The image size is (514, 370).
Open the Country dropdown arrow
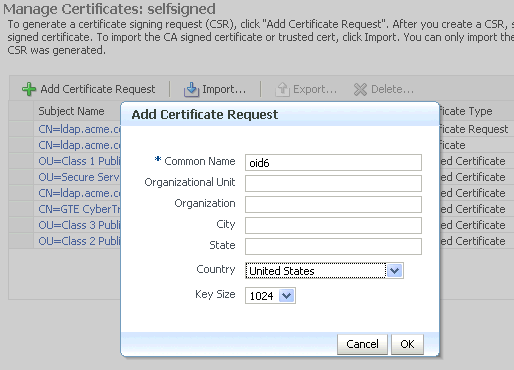pyautogui.click(x=394, y=271)
